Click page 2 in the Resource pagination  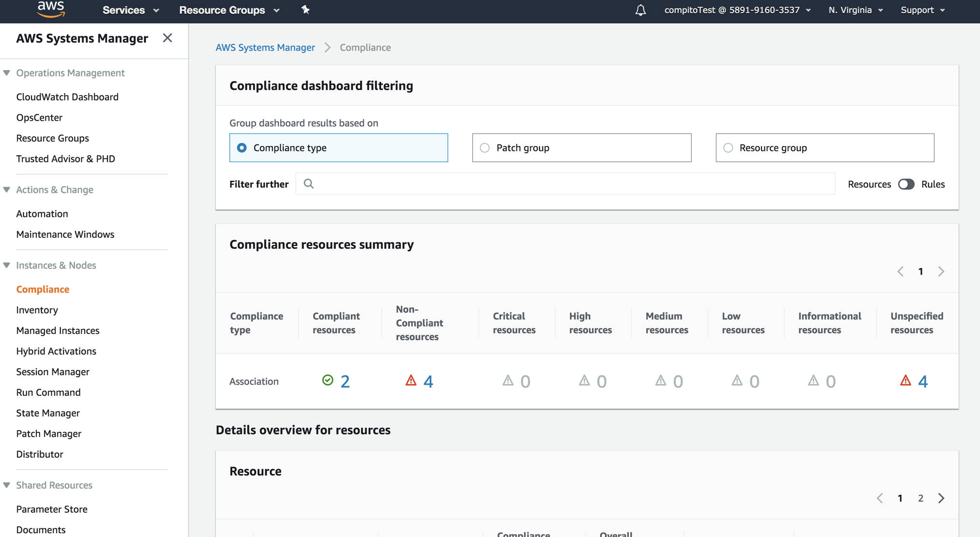click(921, 498)
